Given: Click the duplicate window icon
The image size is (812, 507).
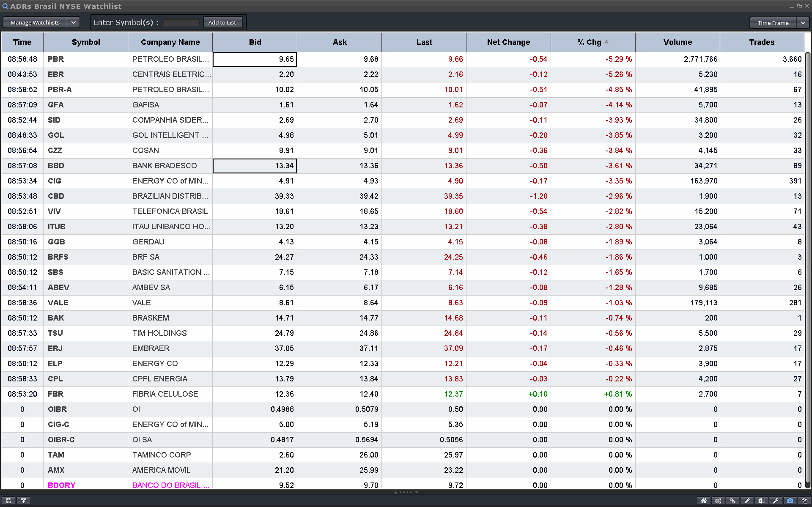Looking at the screenshot, I should pos(804,501).
